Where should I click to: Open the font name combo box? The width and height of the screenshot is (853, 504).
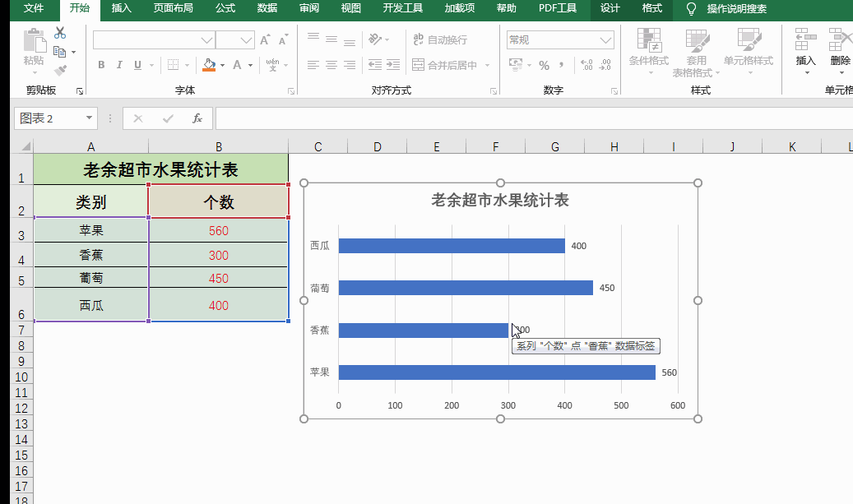tap(154, 39)
